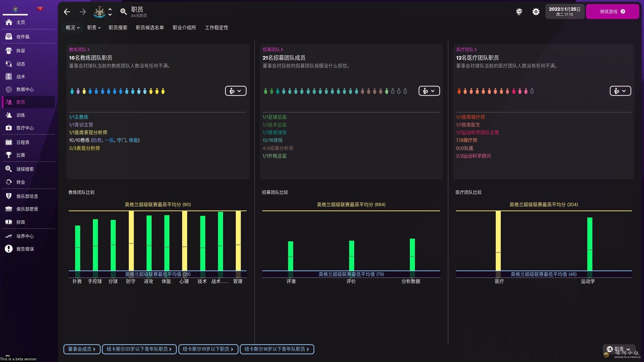Select the 7/8理疗师 text row
The width and height of the screenshot is (644, 362).
point(467,140)
